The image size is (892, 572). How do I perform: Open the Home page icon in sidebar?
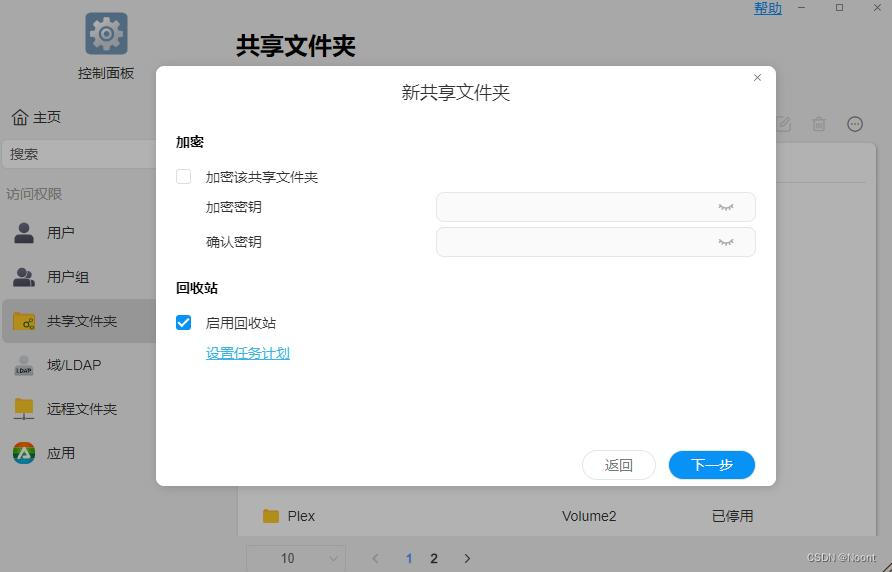point(20,118)
